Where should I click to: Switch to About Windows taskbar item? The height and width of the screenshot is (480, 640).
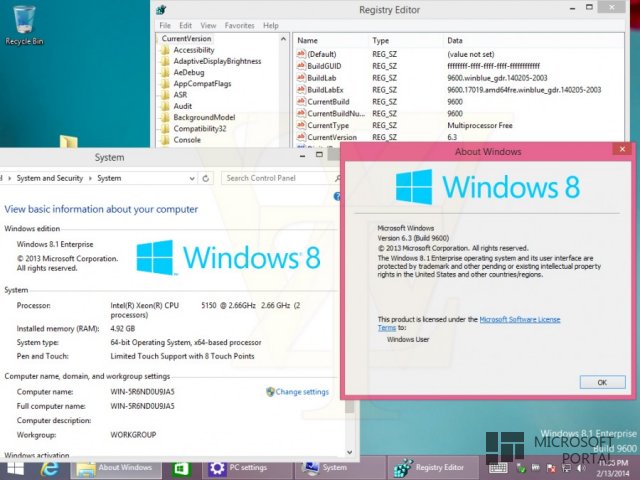(116, 468)
